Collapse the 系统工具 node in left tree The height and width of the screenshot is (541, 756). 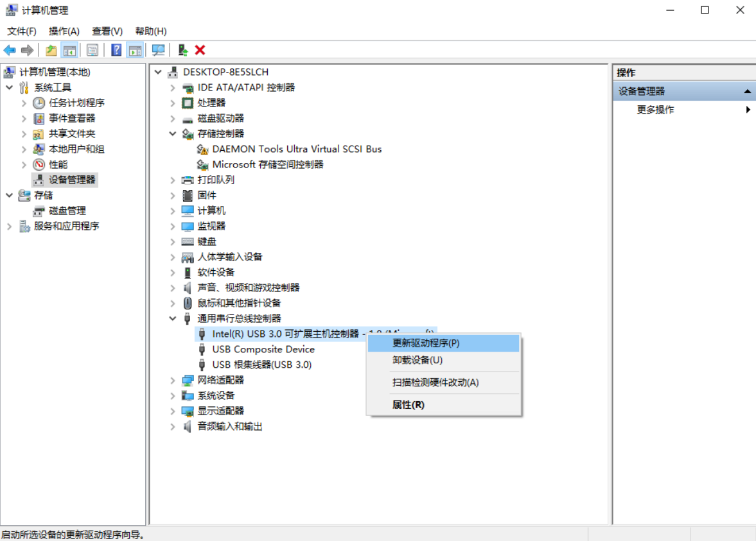pyautogui.click(x=9, y=87)
